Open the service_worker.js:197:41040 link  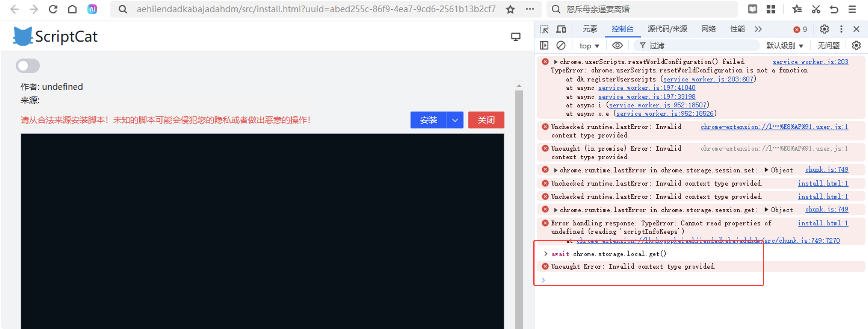click(x=646, y=88)
